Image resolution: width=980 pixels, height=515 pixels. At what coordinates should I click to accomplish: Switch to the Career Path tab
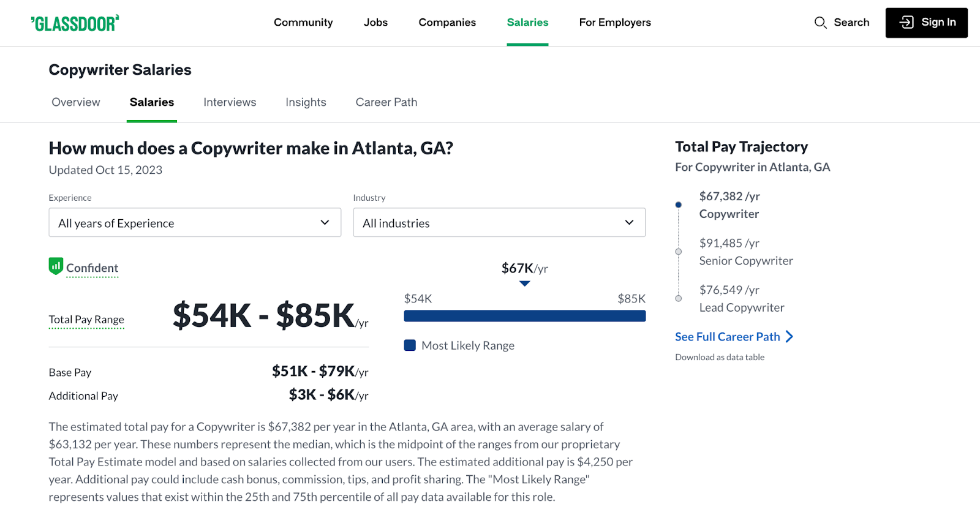coord(386,102)
